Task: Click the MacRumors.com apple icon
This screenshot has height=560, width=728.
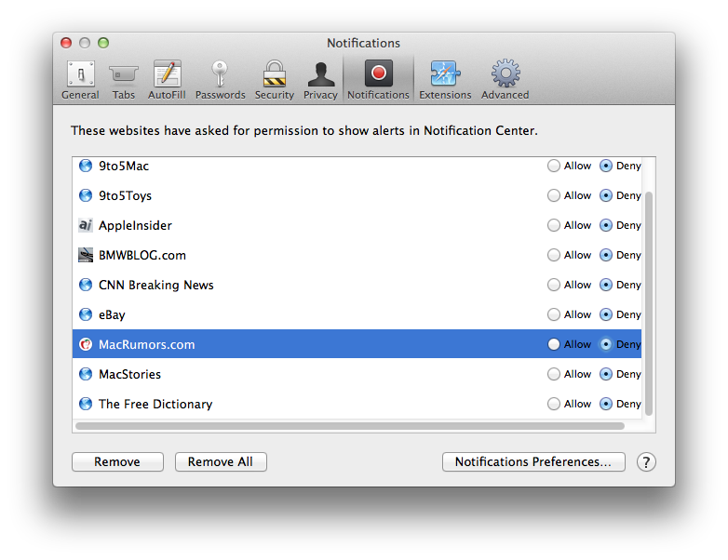Action: [86, 344]
